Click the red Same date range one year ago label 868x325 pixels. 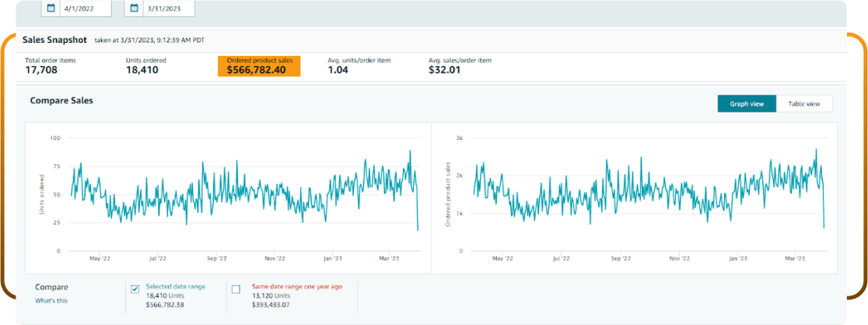296,286
